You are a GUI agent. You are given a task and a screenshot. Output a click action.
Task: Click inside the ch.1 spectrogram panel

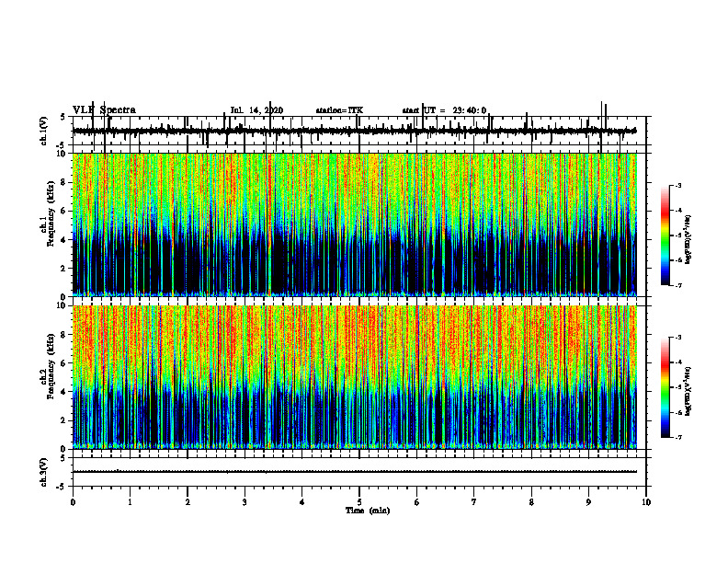[x=354, y=224]
